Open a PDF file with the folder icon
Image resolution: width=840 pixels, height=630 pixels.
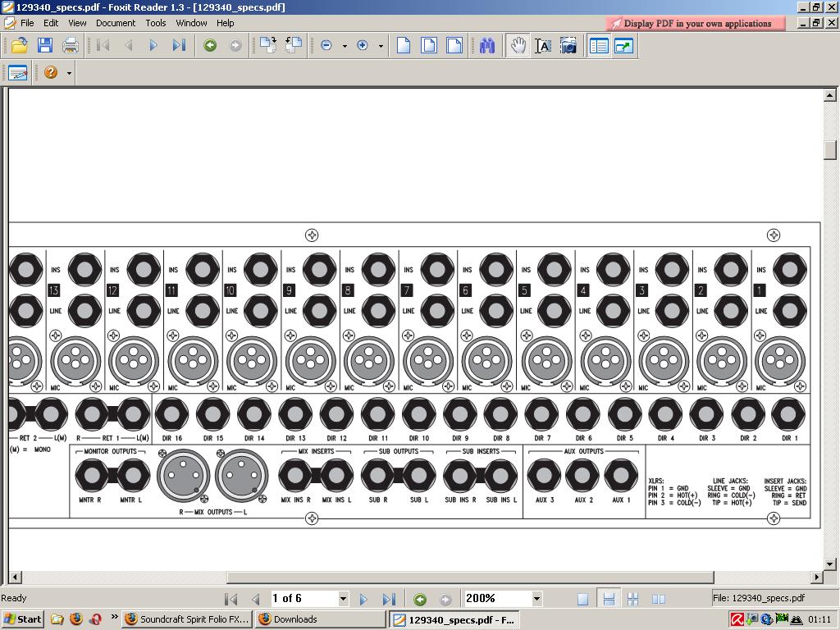pyautogui.click(x=20, y=46)
